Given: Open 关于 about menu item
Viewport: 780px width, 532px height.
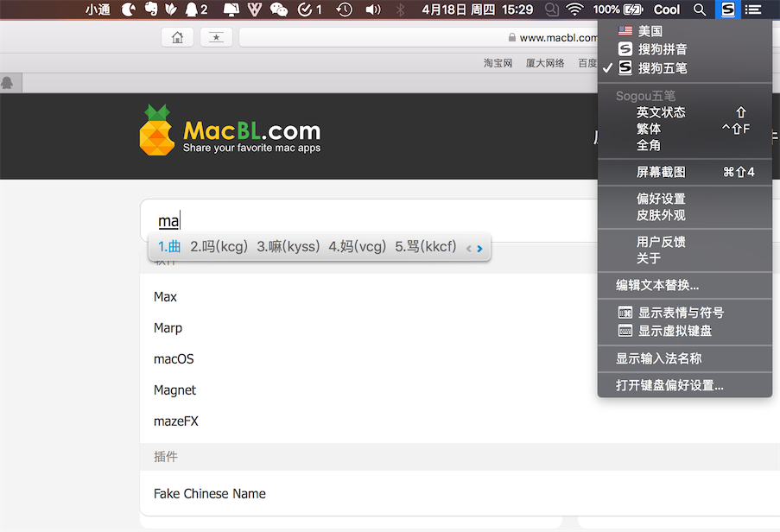Looking at the screenshot, I should (685, 258).
